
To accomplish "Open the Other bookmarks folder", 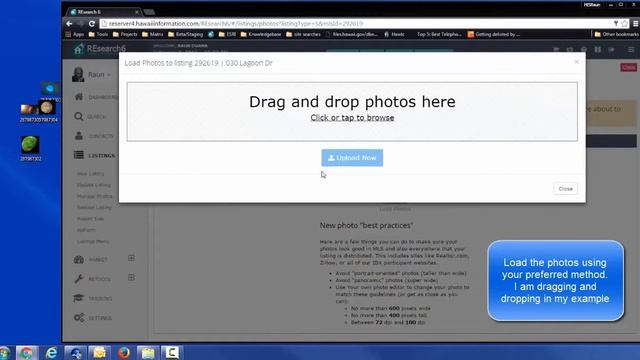I will pos(616,34).
